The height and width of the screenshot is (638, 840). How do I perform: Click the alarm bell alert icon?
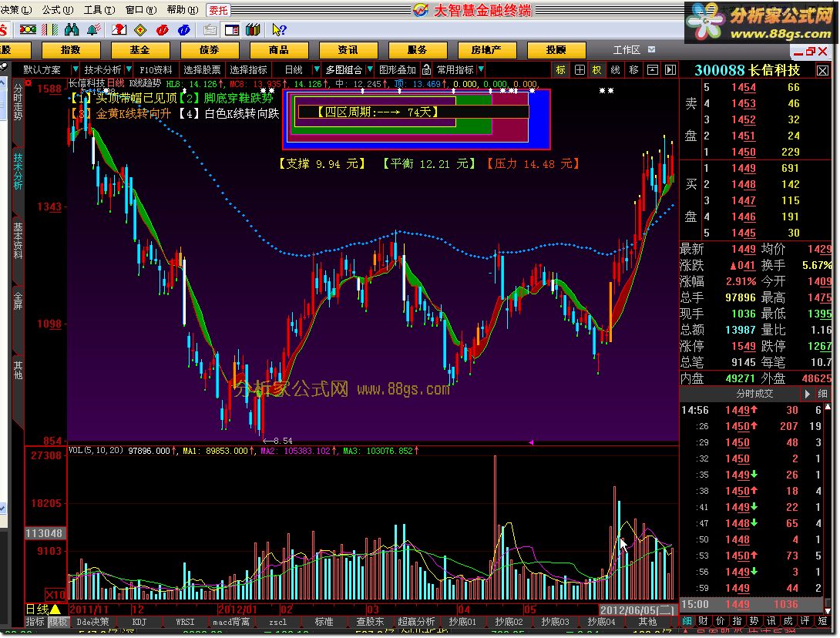pos(94,29)
